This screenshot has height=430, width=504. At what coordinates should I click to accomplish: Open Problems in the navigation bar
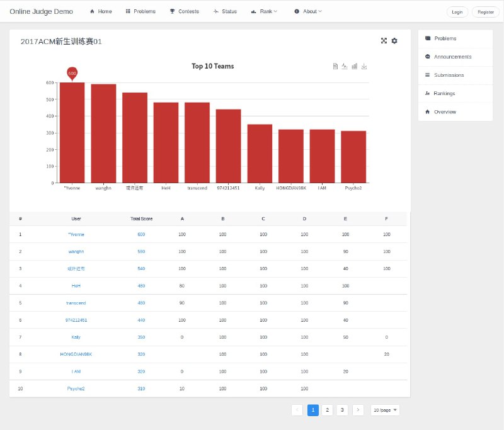coord(140,11)
